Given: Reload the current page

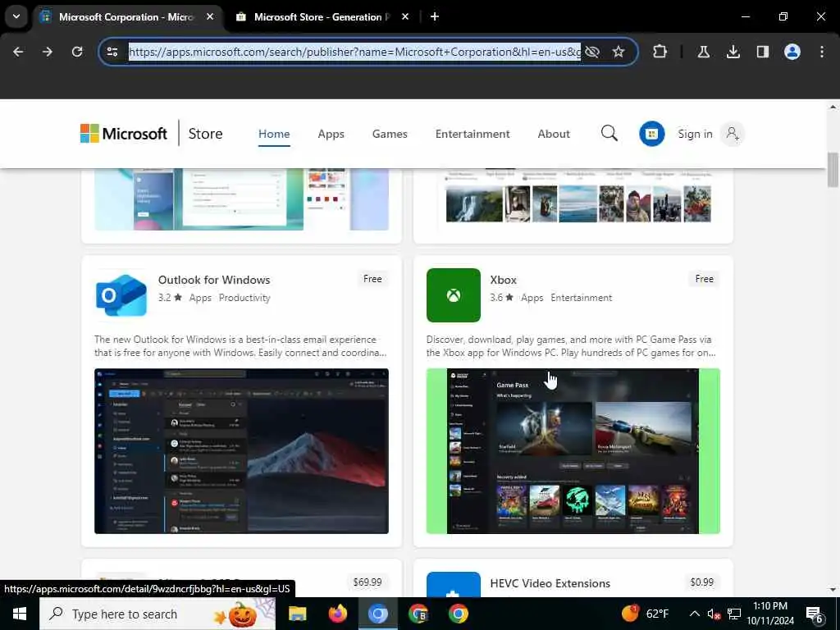Looking at the screenshot, I should (77, 52).
